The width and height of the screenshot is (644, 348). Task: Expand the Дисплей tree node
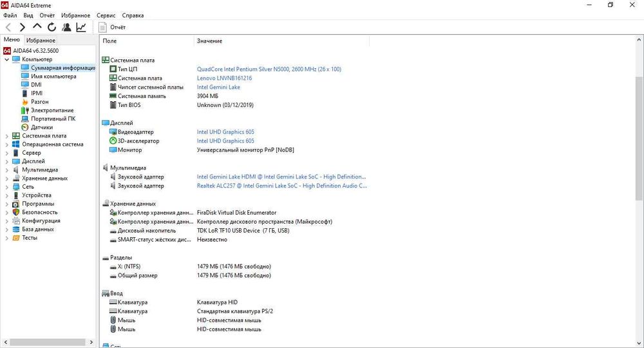[x=6, y=162]
